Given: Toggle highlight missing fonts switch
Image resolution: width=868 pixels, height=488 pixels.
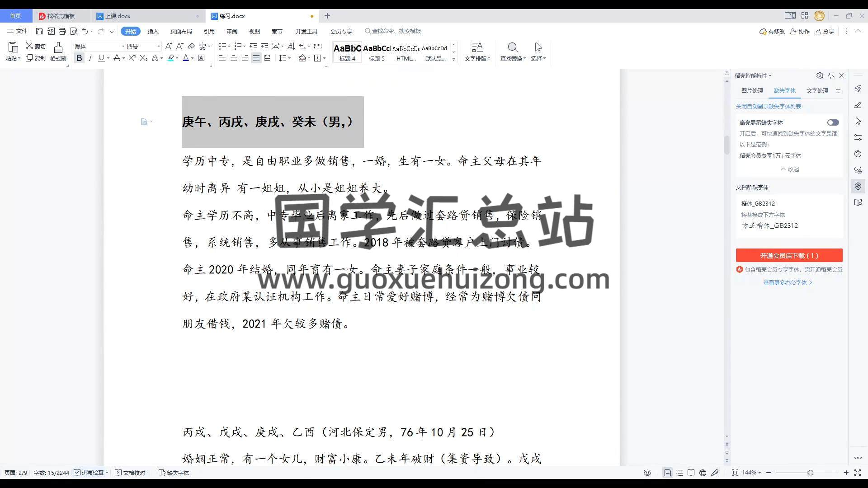Looking at the screenshot, I should pyautogui.click(x=833, y=122).
